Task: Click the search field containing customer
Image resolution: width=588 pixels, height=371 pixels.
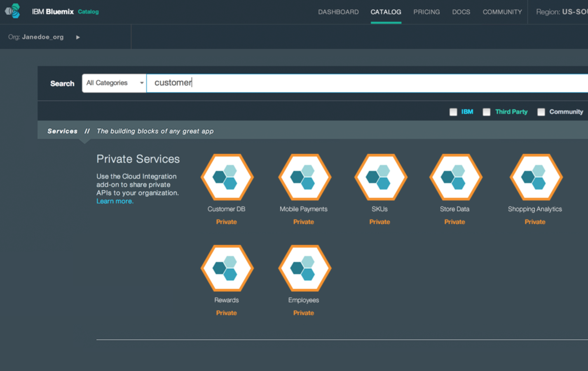Action: 367,83
